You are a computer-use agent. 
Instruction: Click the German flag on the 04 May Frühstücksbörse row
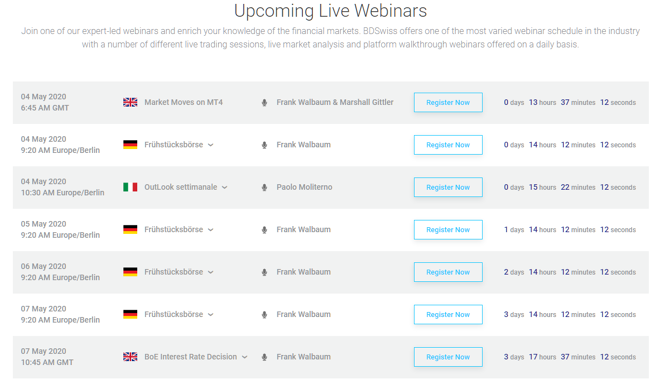(130, 144)
